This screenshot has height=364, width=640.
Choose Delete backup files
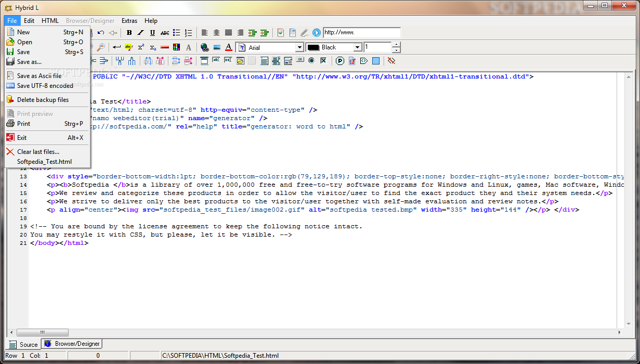coord(47,100)
